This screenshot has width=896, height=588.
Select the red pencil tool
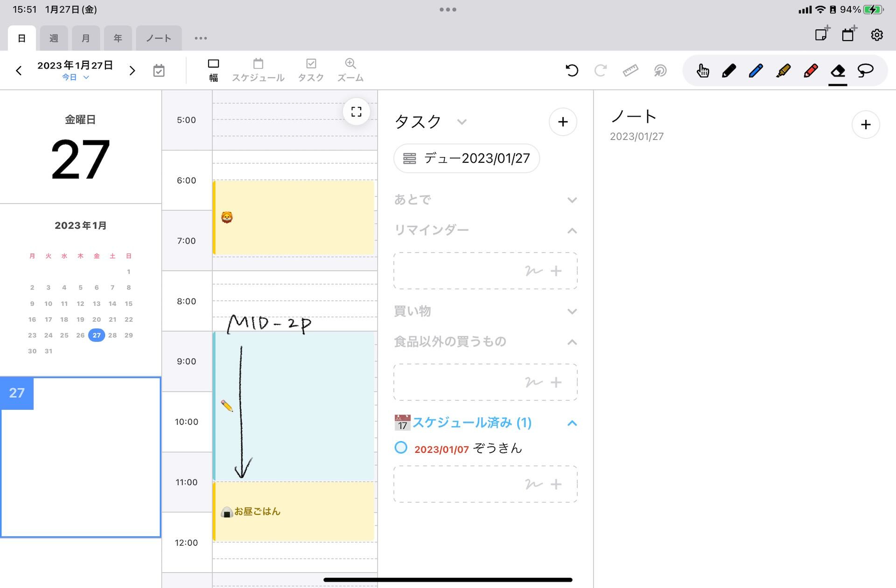(x=810, y=70)
